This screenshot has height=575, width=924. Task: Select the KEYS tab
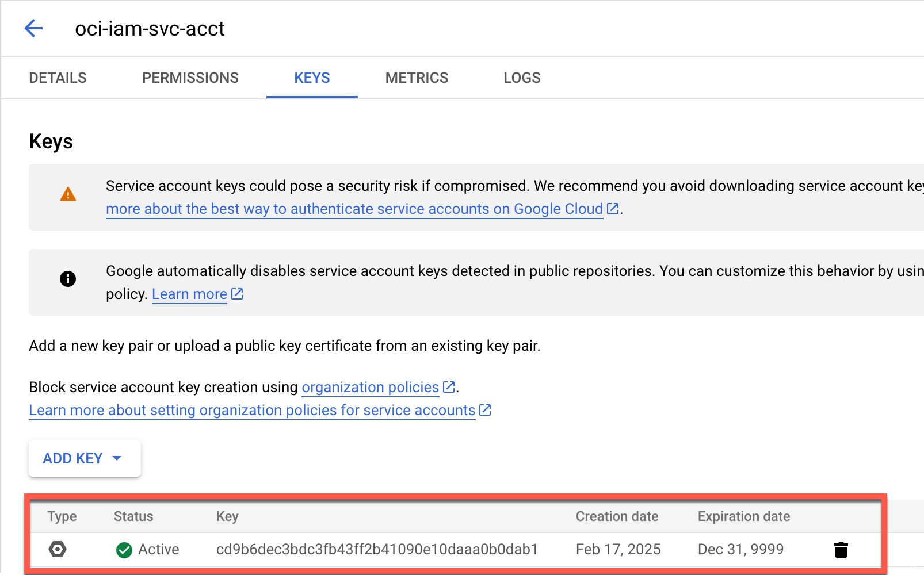click(x=312, y=78)
